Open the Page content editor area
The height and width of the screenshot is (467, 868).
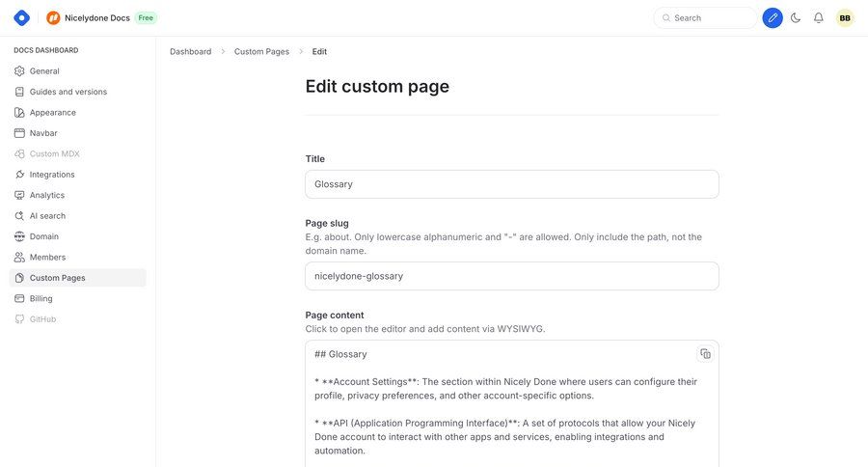512,404
